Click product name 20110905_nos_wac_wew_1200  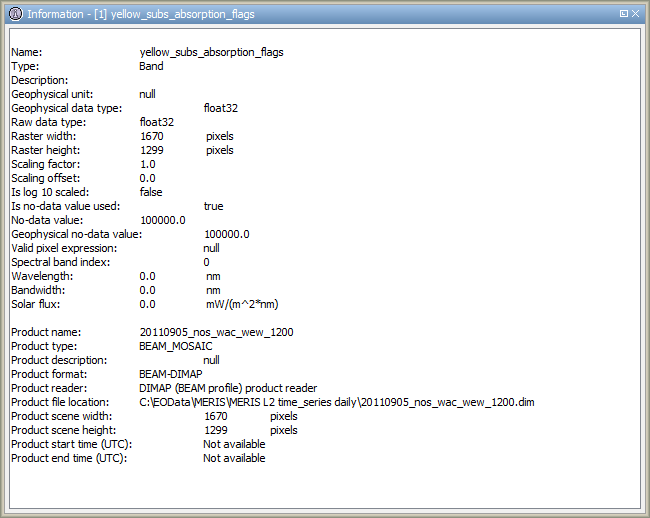pyautogui.click(x=216, y=332)
